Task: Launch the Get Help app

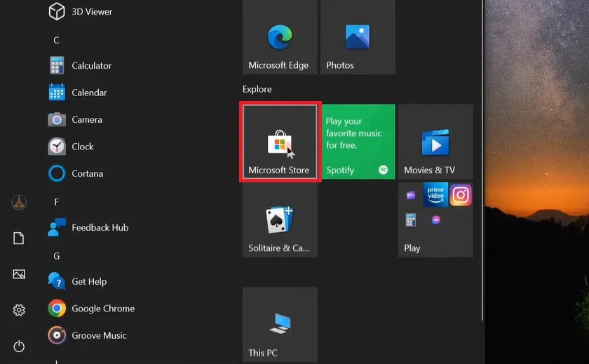Action: click(x=77, y=282)
